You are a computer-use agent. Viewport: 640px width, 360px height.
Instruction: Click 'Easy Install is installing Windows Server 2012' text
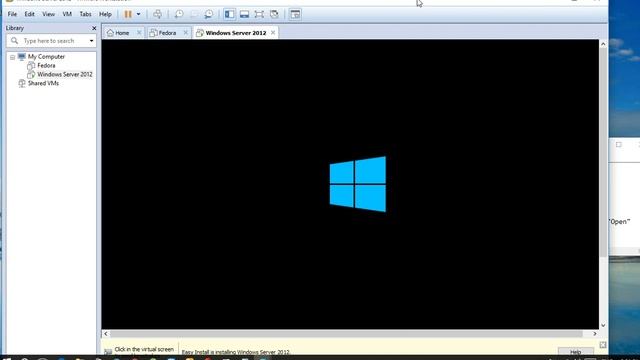[236, 352]
